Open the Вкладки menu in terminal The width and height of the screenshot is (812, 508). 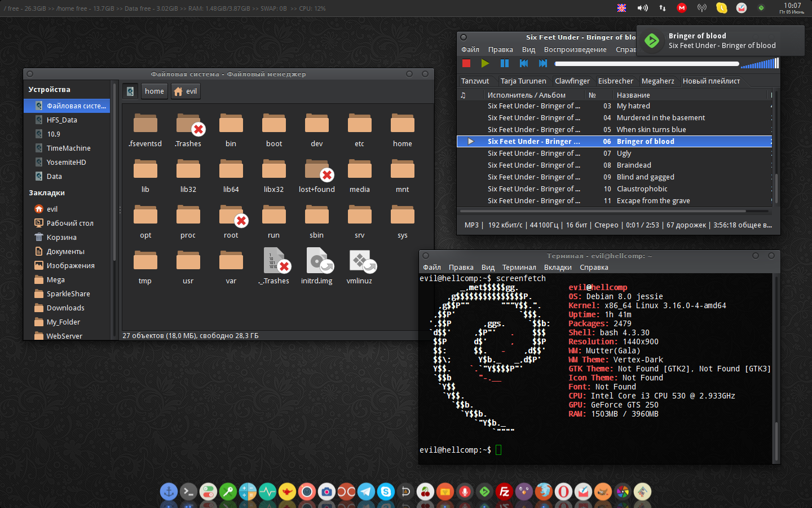coord(558,268)
